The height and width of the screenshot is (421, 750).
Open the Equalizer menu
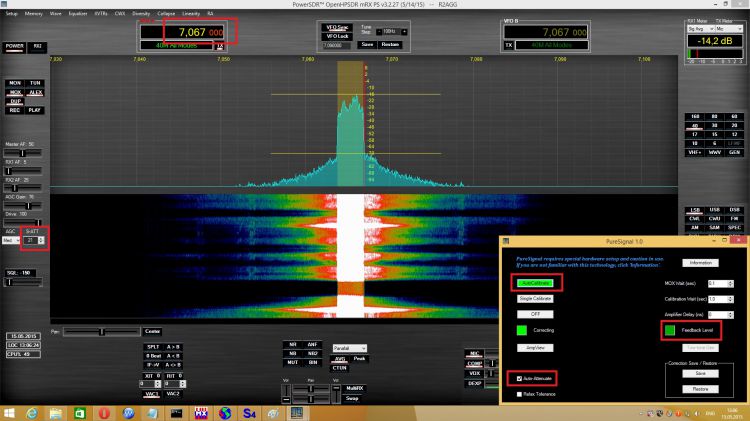tap(77, 13)
